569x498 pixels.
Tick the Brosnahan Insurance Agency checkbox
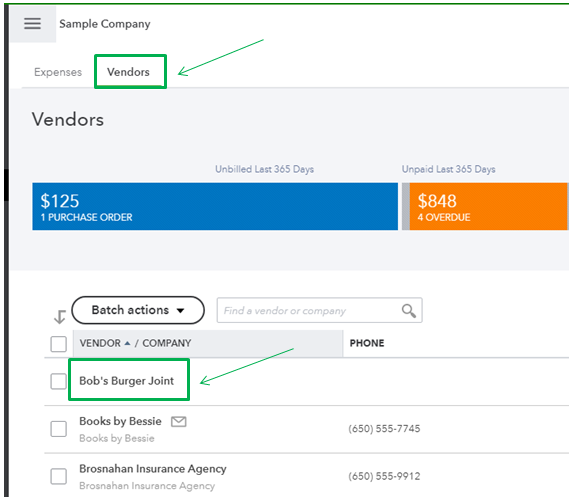pos(58,476)
